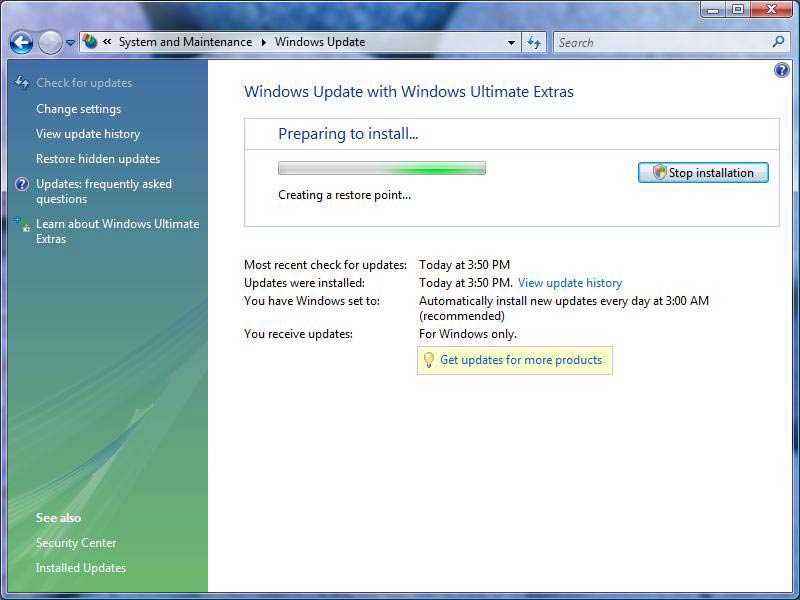Click 'Automatically install new updates' setting text

pos(564,308)
